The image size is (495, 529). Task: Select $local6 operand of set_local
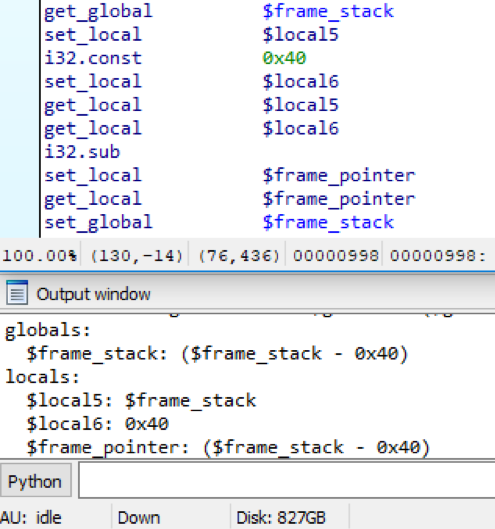tap(300, 82)
